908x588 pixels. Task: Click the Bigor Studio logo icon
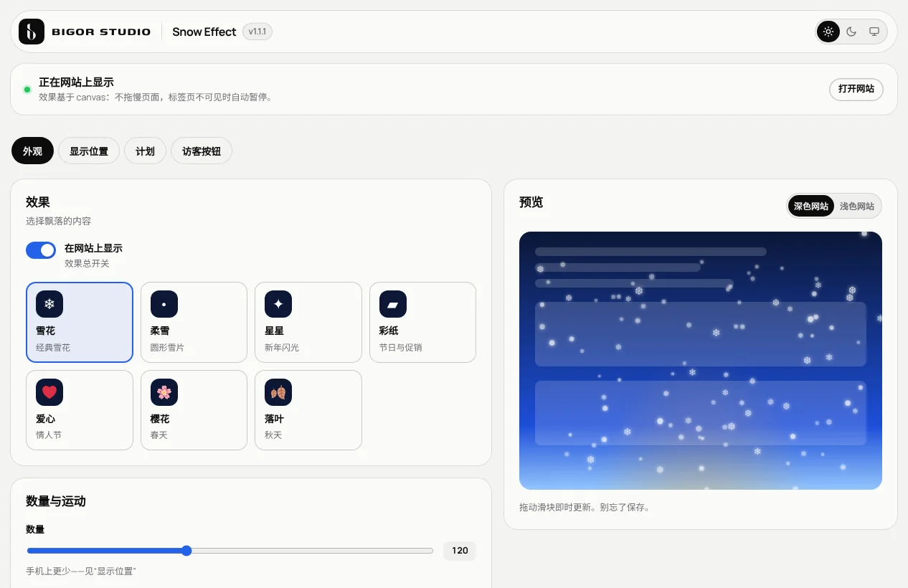click(x=32, y=32)
